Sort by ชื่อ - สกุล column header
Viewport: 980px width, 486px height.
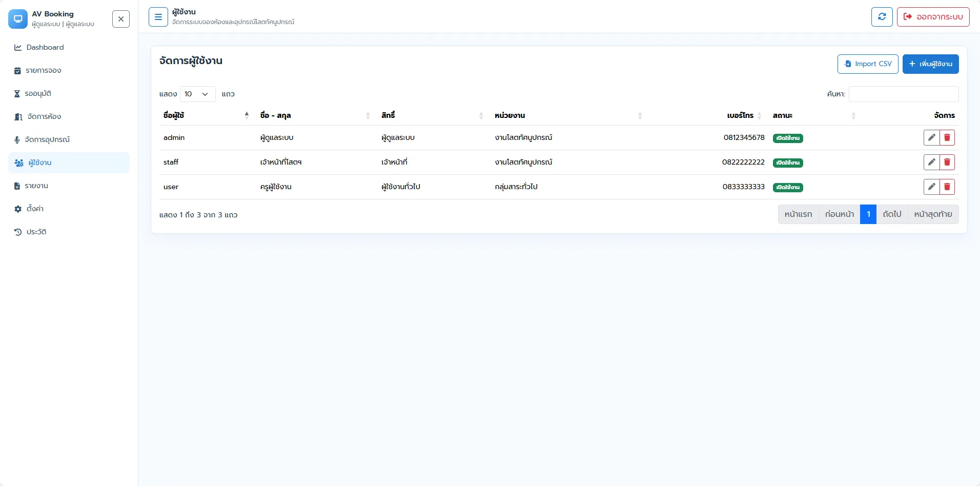tap(316, 115)
